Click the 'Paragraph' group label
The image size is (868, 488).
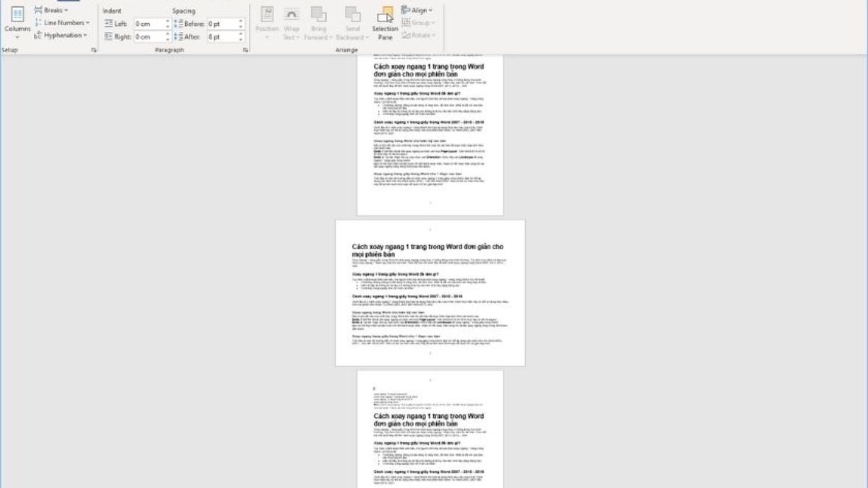170,50
